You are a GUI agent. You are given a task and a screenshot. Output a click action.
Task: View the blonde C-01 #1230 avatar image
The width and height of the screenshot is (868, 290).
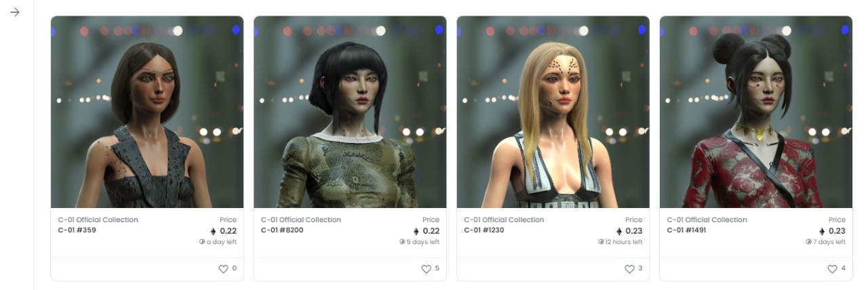(553, 112)
